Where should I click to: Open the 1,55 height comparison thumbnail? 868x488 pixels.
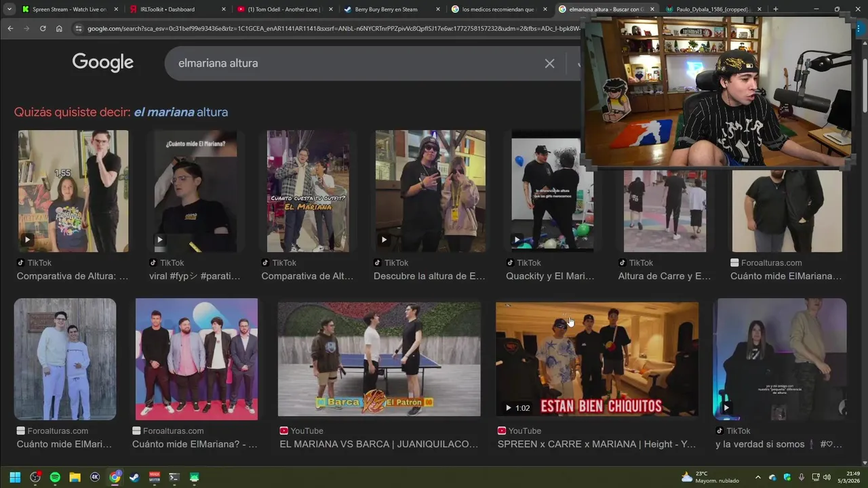pos(73,191)
